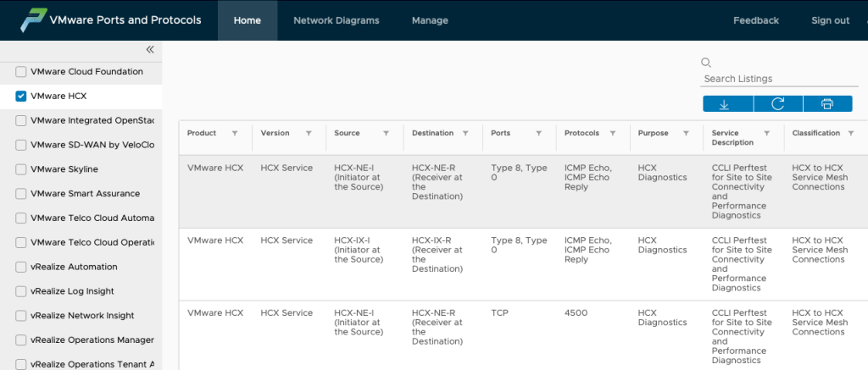The width and height of the screenshot is (868, 370).
Task: Open the Version column filter dropdown
Action: click(x=309, y=133)
